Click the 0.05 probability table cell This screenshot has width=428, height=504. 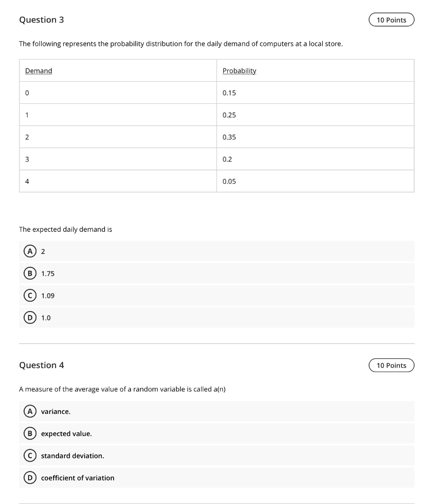(x=315, y=181)
